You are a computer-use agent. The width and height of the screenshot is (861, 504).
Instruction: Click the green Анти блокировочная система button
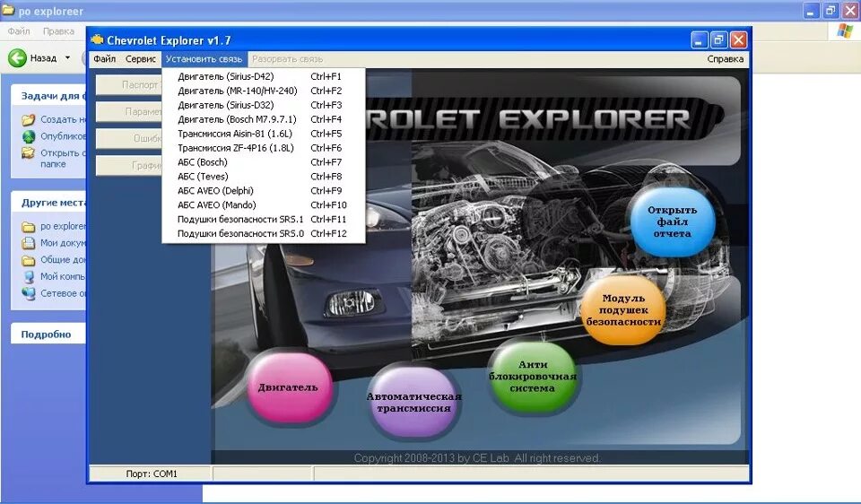pos(532,376)
